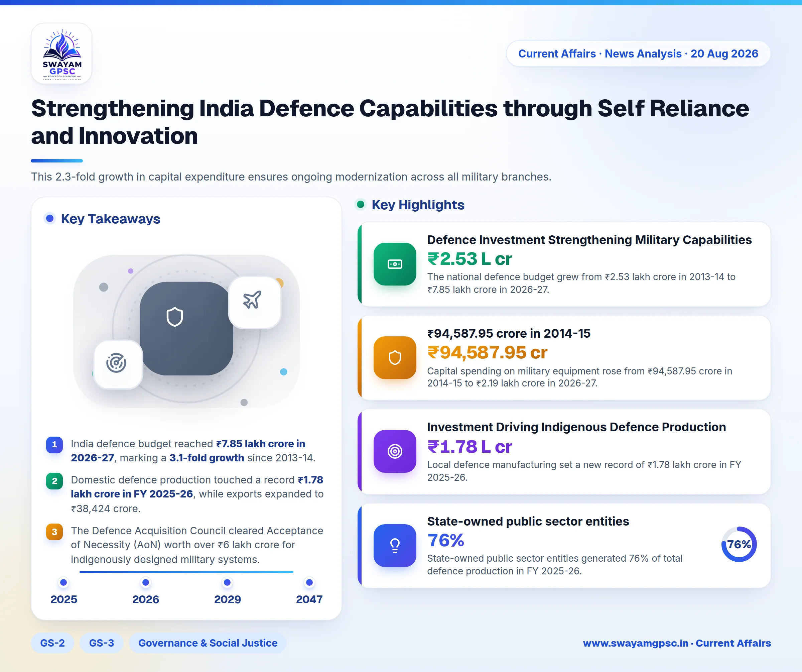
Task: Click the '₹7.85 lakh crore in 2026-27' bold text
Action: pos(188,451)
